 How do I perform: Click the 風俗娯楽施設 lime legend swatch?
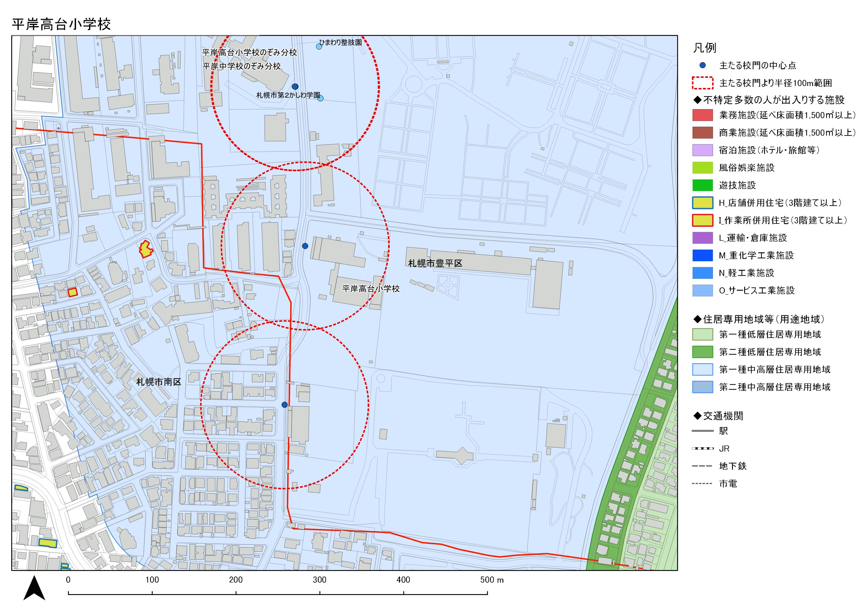[x=702, y=168]
